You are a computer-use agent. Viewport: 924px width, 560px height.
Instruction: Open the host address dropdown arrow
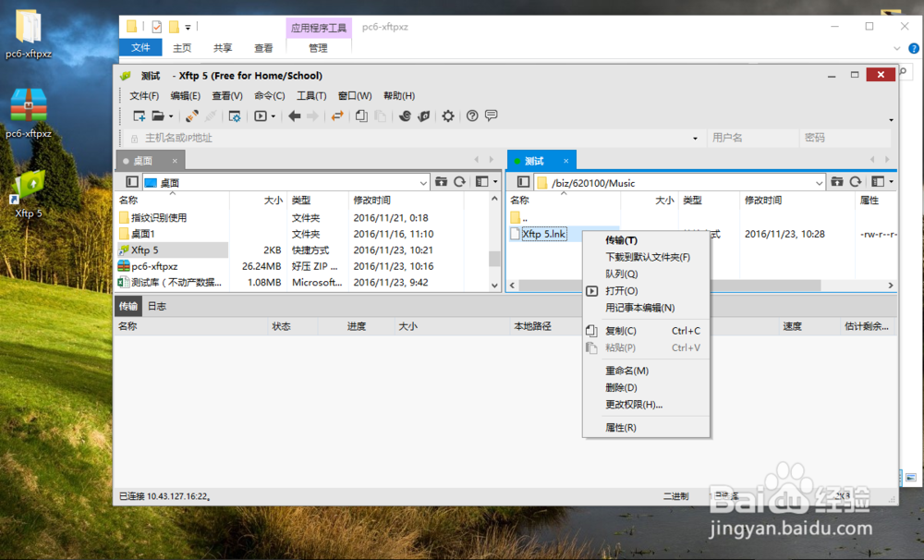pos(696,139)
